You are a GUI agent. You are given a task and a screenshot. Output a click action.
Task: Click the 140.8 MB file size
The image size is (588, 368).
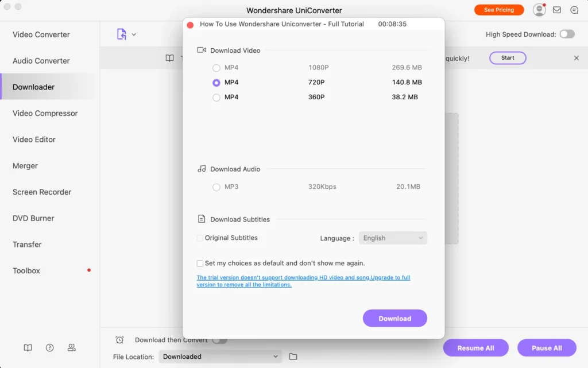(x=407, y=82)
